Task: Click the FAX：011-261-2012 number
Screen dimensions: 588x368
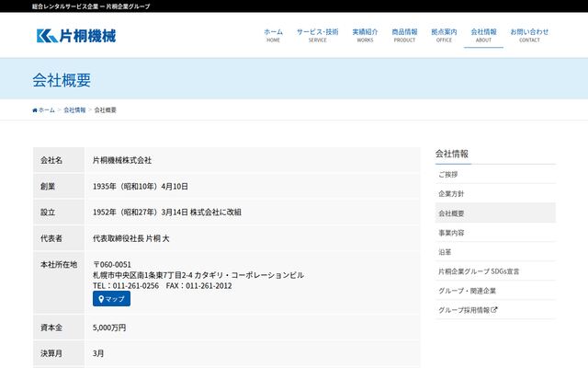Action: tap(198, 286)
